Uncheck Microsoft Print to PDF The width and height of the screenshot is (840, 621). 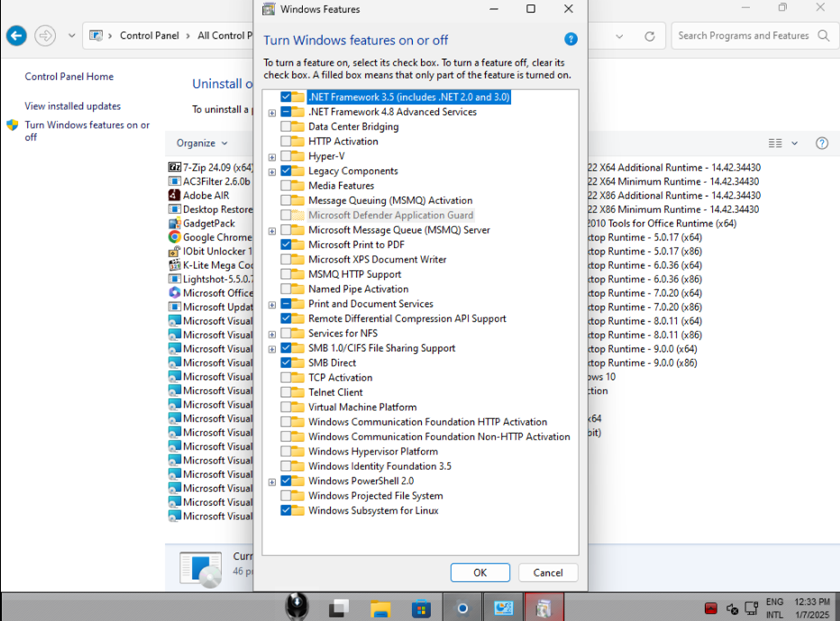tap(286, 244)
